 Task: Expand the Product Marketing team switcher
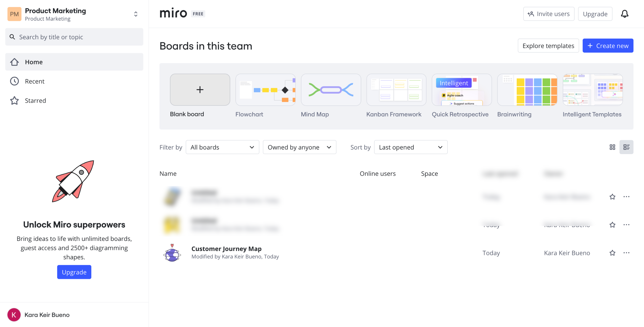point(136,14)
